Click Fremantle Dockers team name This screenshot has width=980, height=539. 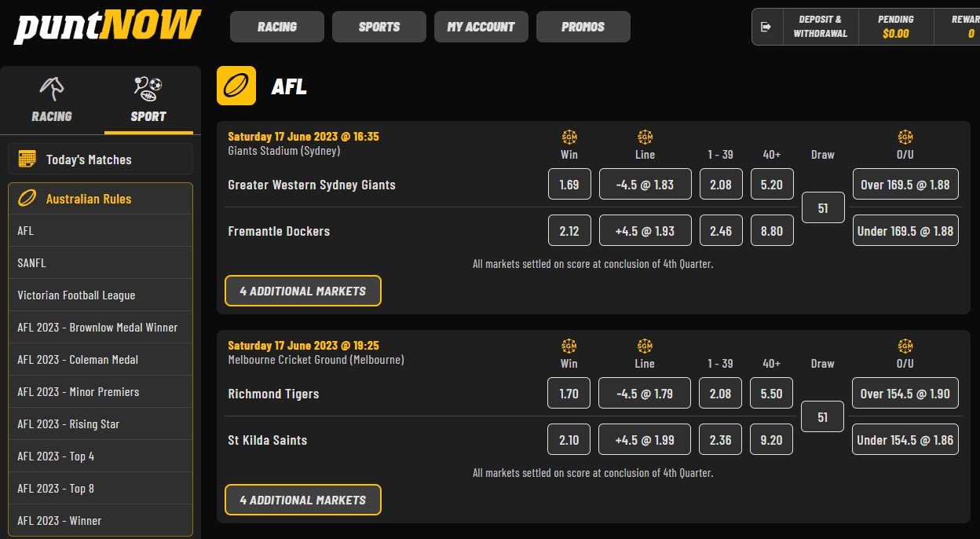tap(279, 231)
